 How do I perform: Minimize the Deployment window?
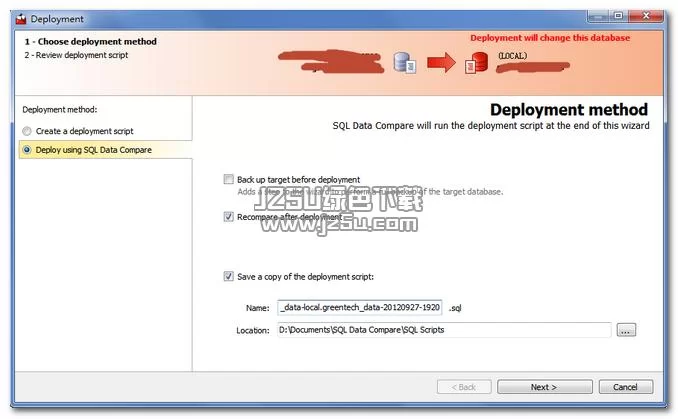(598, 17)
